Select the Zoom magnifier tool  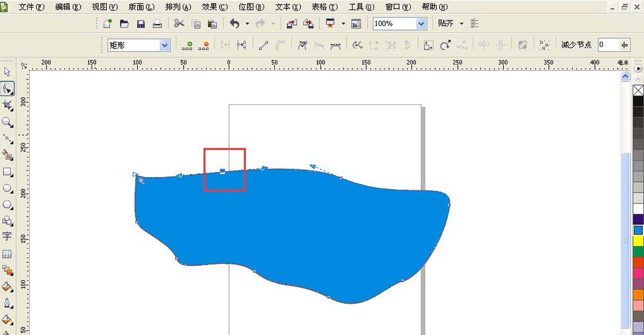(x=7, y=122)
